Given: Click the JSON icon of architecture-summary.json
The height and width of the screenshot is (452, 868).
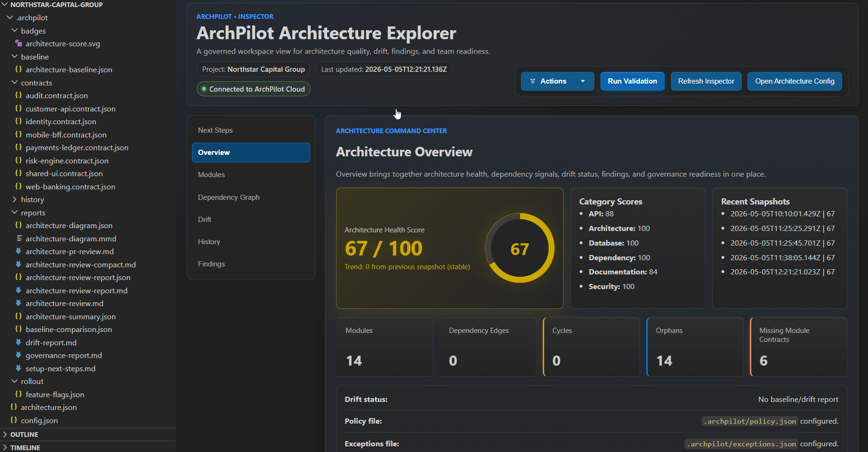Looking at the screenshot, I should pos(18,316).
